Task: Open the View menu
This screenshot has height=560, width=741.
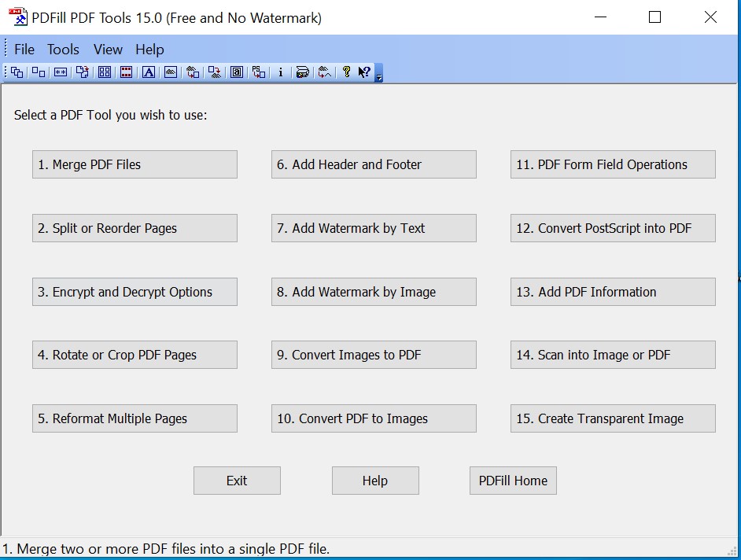Action: [x=108, y=50]
